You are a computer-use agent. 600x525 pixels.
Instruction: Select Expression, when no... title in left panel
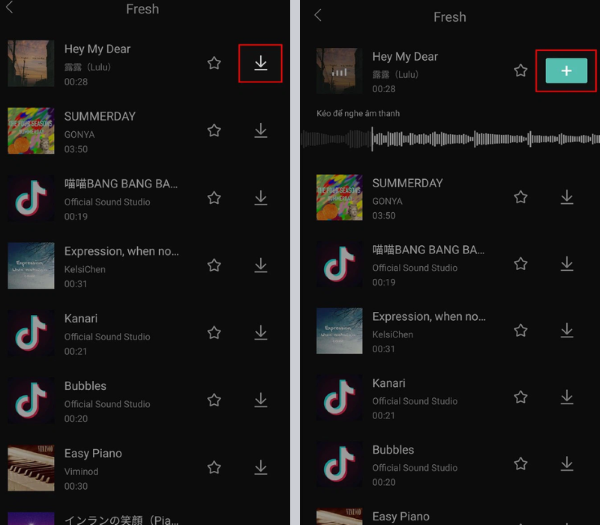coord(121,251)
